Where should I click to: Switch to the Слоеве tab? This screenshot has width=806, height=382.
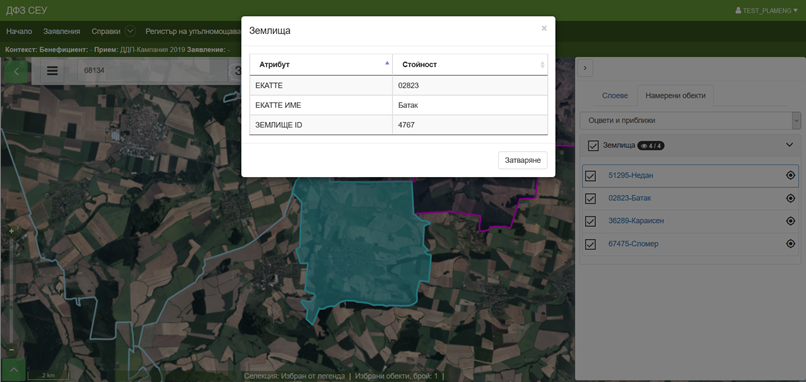(x=615, y=96)
